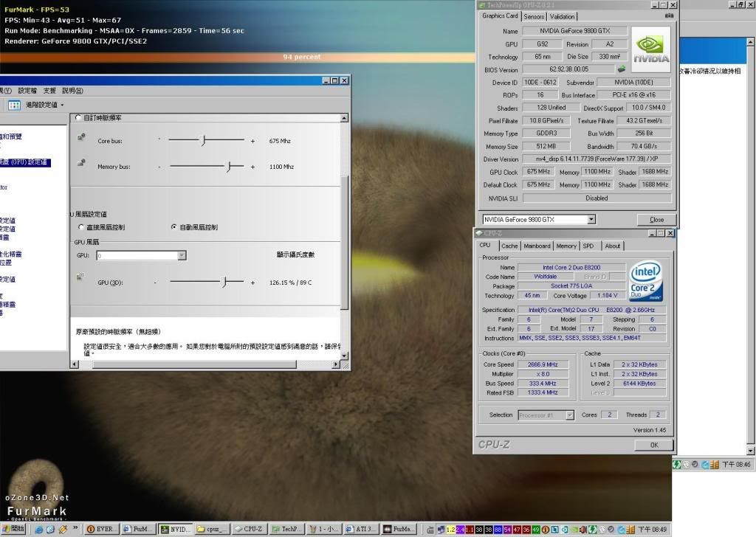The width and height of the screenshot is (756, 537).
Task: Click the Intel Core 2 Duo logo
Action: [x=645, y=280]
